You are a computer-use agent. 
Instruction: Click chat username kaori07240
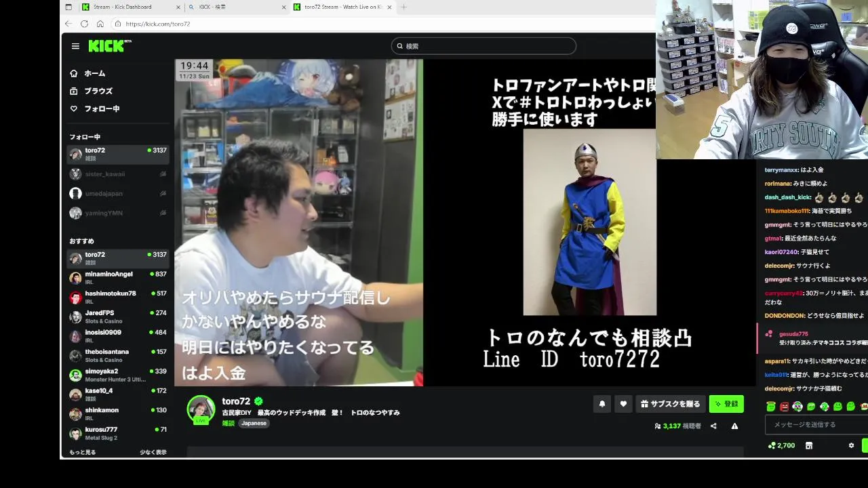coord(781,252)
